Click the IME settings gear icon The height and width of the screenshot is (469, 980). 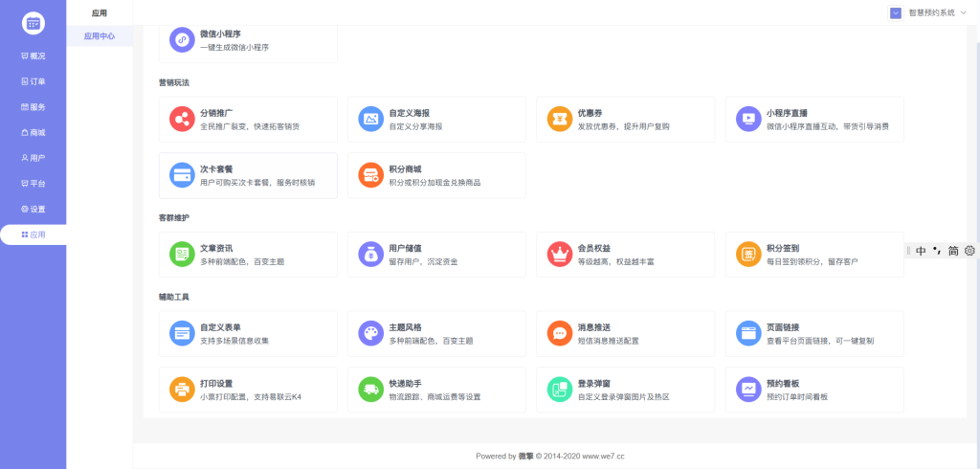pyautogui.click(x=969, y=251)
